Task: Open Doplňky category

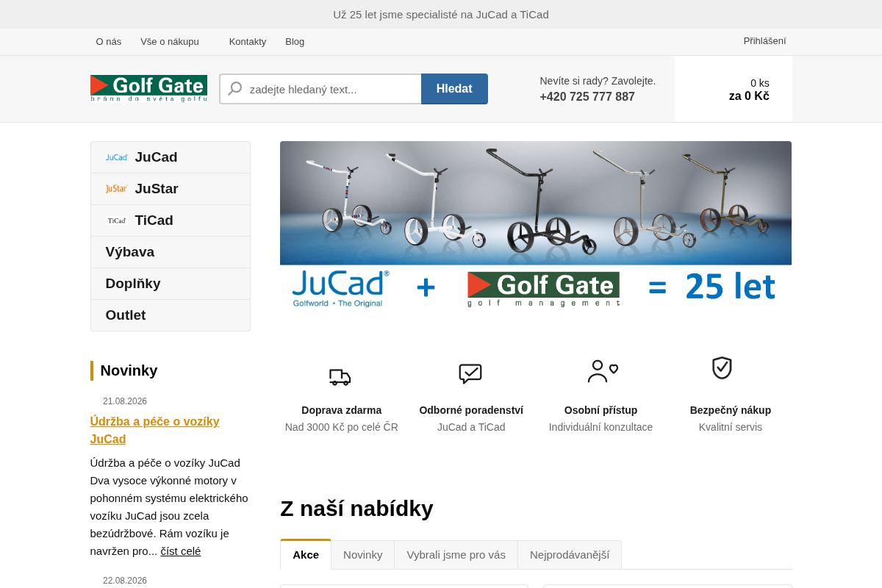Action: pos(171,284)
